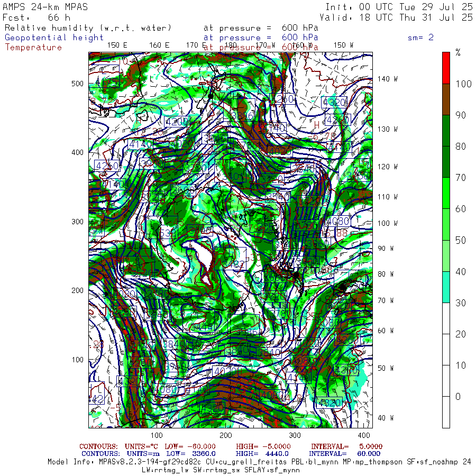
Task: Click the "80 W" longitude label
Action: point(386,274)
